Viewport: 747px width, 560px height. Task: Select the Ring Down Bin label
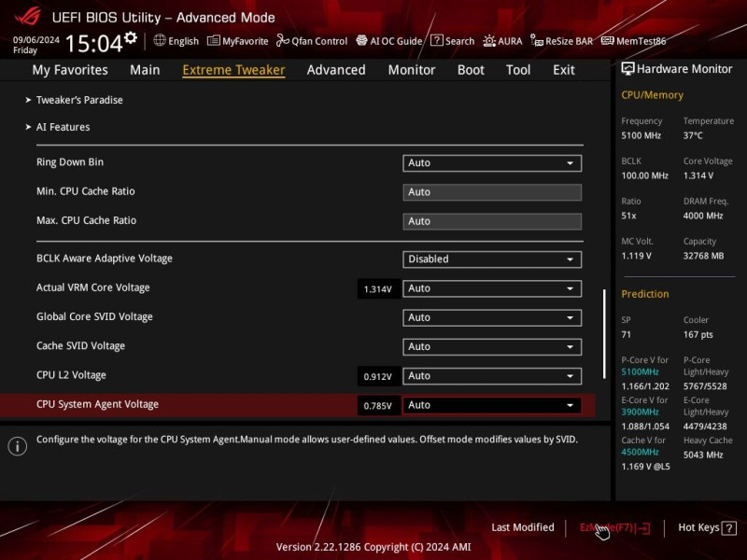tap(70, 161)
